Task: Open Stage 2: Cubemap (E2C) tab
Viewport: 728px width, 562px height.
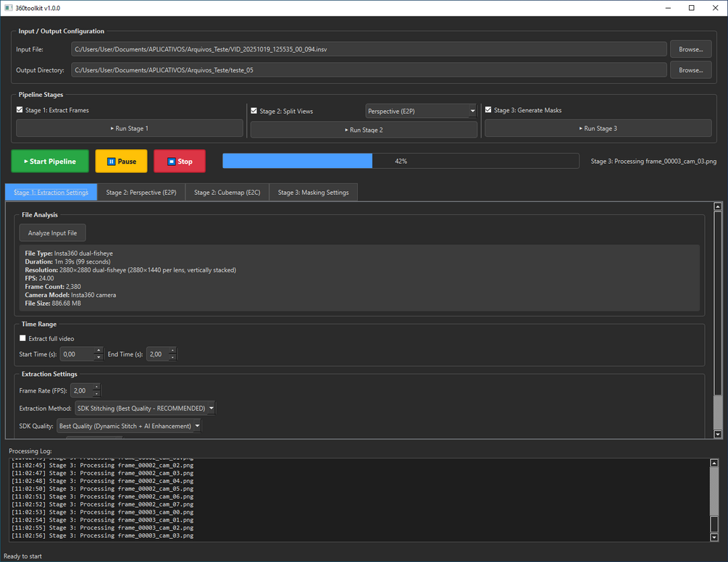Action: [x=227, y=192]
